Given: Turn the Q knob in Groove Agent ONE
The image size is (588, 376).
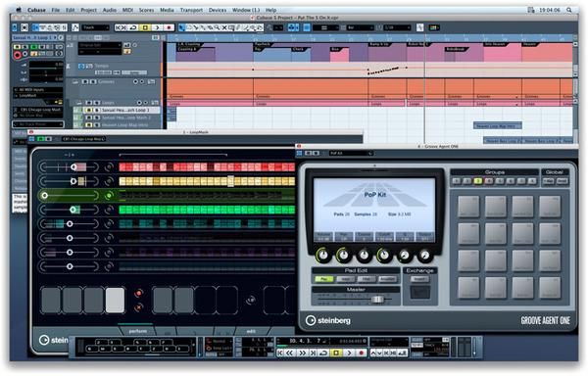Looking at the screenshot, I should (x=404, y=255).
